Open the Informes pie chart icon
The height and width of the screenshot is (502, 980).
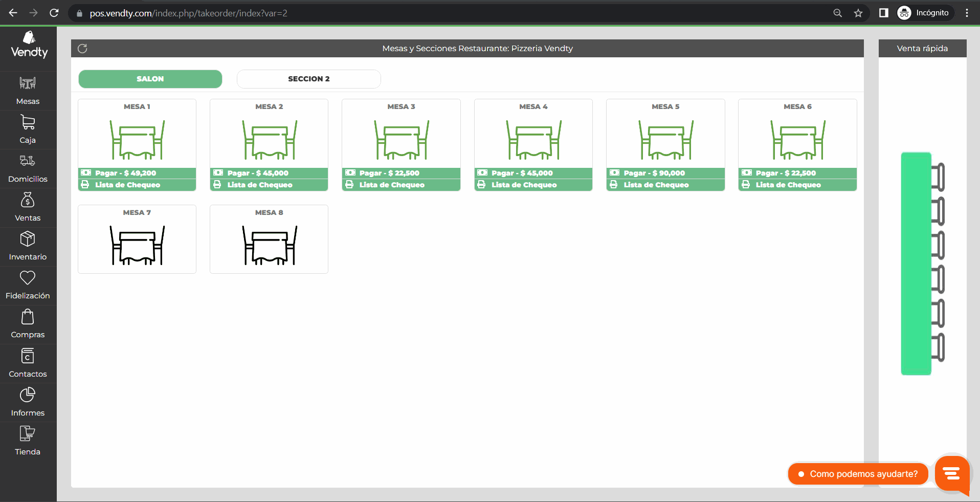[28, 395]
